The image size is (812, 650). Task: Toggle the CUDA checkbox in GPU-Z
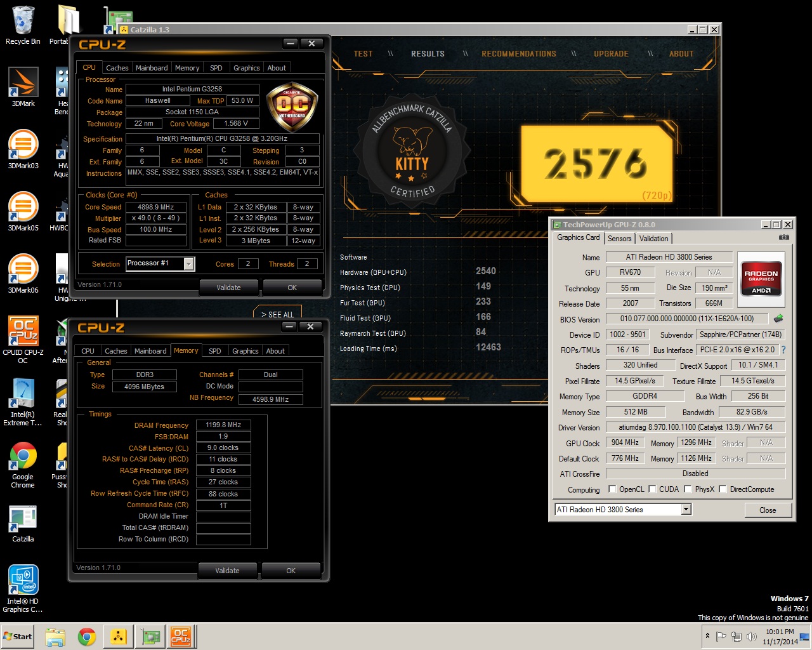click(652, 489)
